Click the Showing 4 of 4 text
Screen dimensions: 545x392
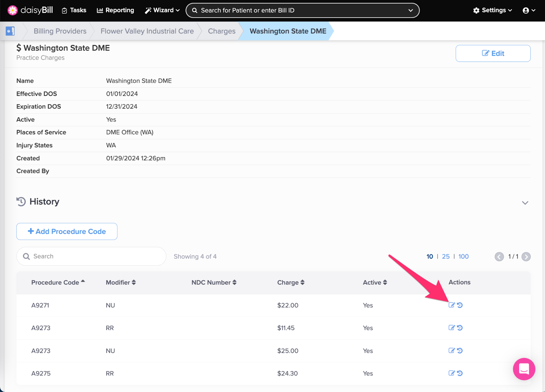(x=195, y=257)
